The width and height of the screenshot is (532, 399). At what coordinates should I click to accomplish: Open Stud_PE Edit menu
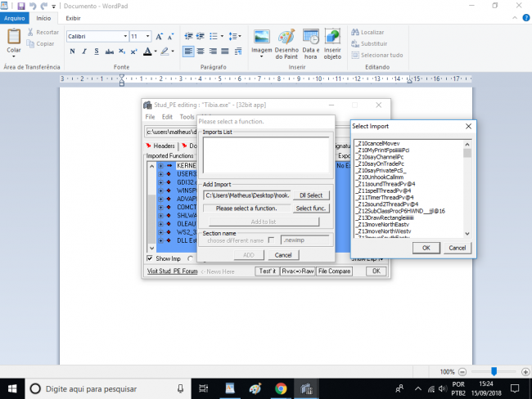tap(167, 117)
